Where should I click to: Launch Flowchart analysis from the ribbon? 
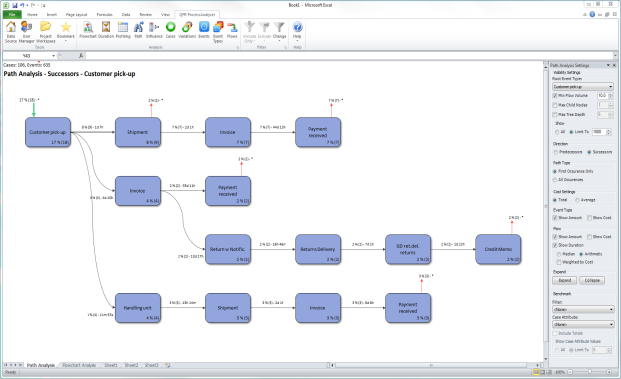coord(88,30)
